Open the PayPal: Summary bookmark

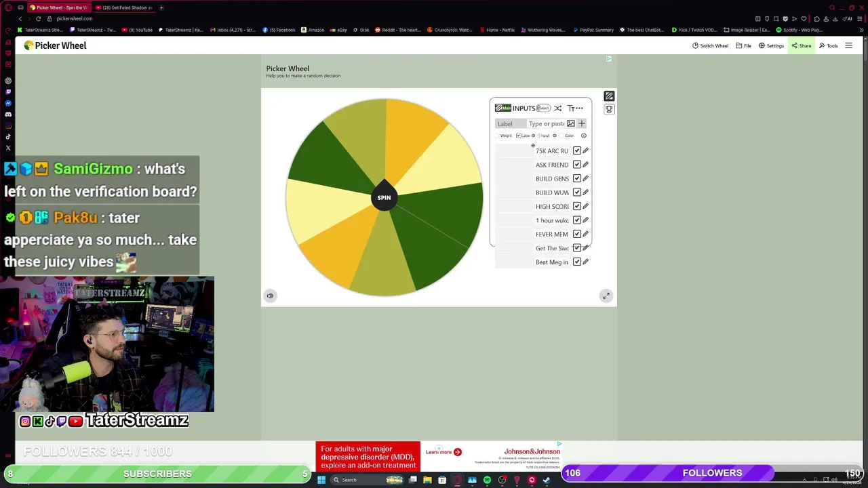pyautogui.click(x=593, y=30)
